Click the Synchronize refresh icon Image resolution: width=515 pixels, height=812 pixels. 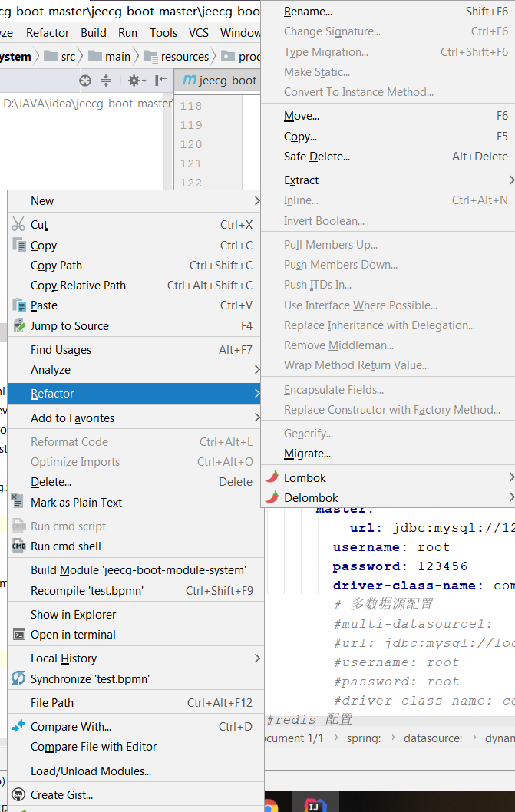(x=18, y=678)
